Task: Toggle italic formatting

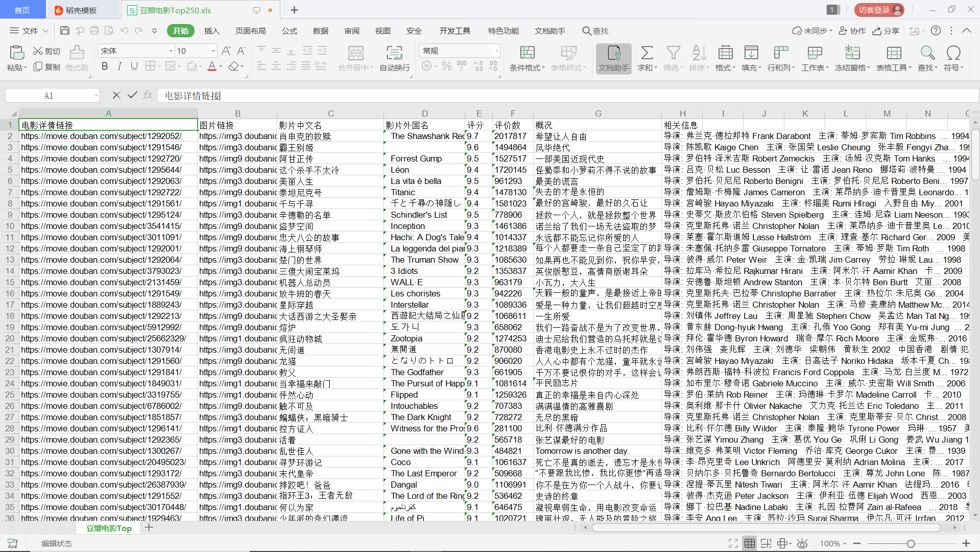Action: [119, 66]
